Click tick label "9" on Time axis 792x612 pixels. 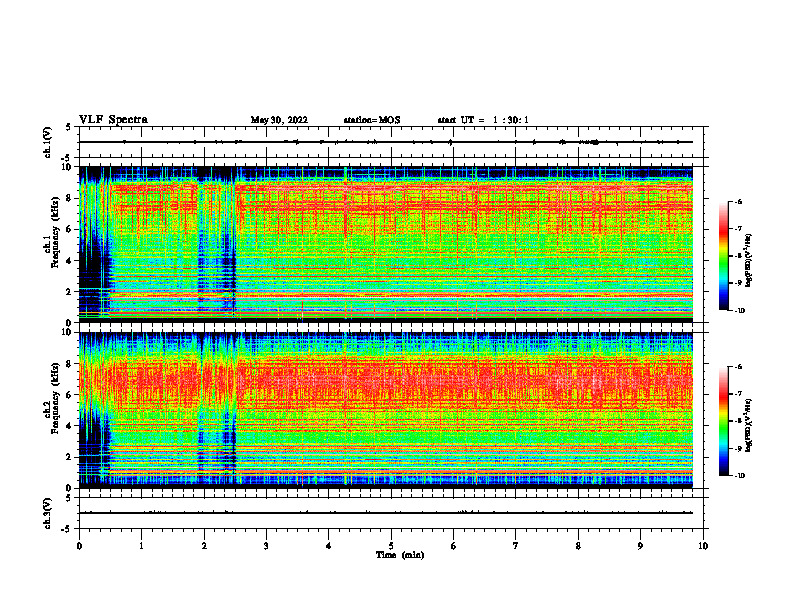pos(640,546)
